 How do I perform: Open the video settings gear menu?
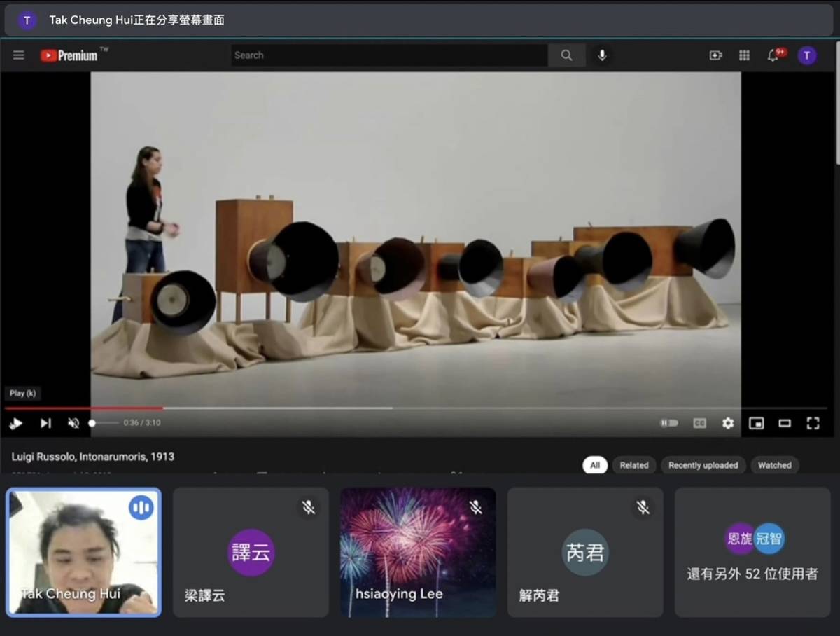(728, 423)
